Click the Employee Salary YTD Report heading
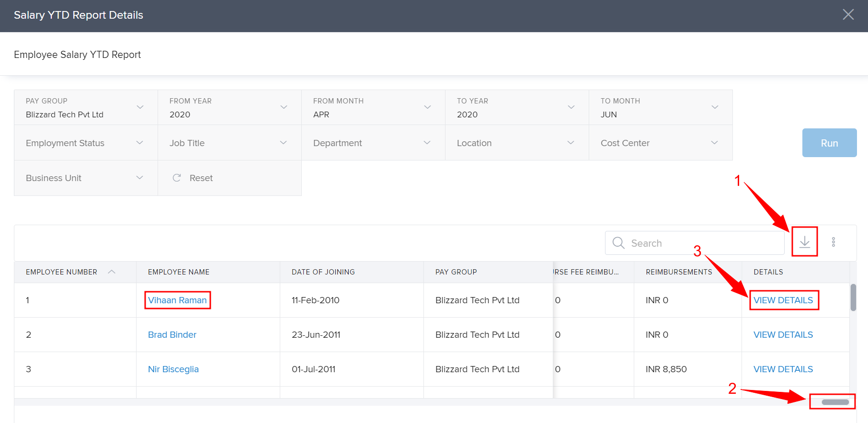 [x=77, y=55]
